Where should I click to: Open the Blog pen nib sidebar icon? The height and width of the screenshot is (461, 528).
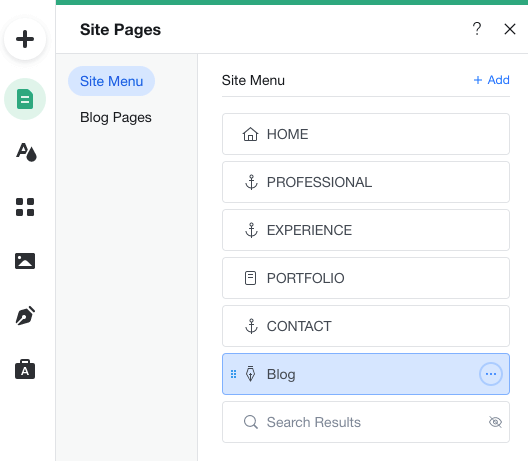click(25, 316)
